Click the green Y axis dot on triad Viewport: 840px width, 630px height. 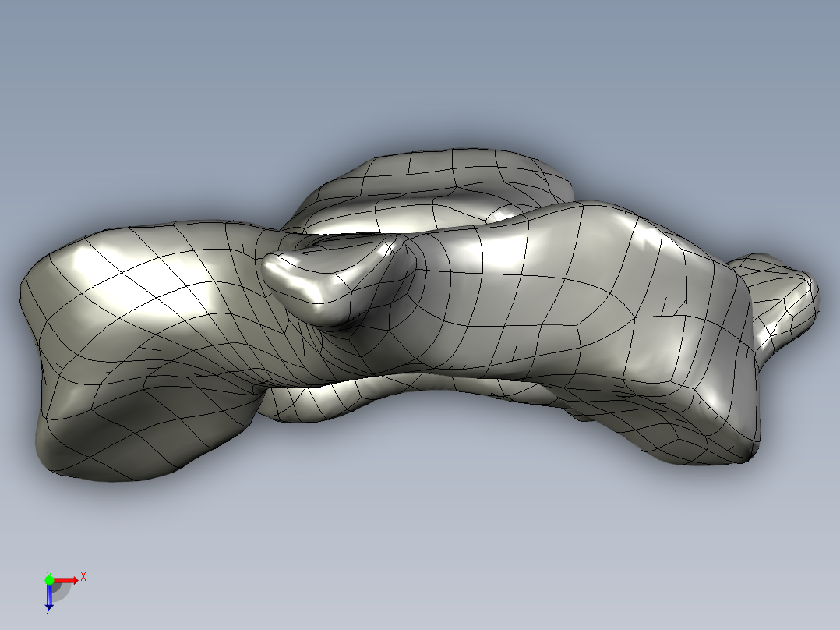click(49, 580)
